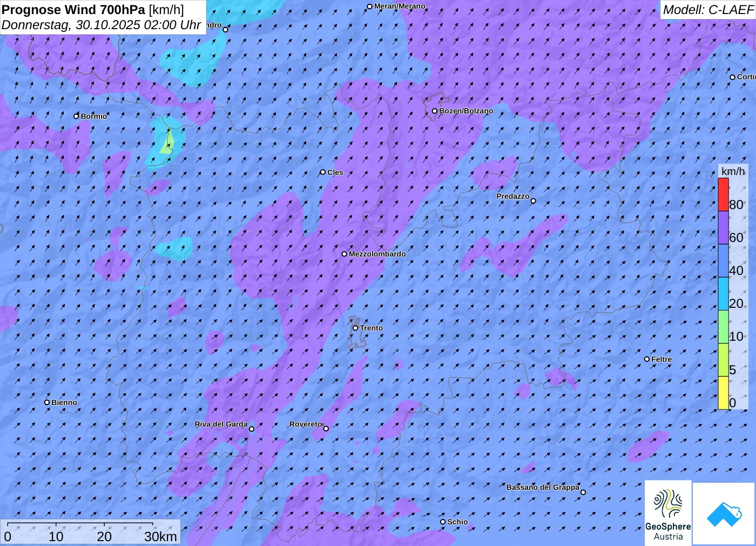Click the 'Bassano del Grappa' map label
The height and width of the screenshot is (546, 756).
click(x=543, y=487)
